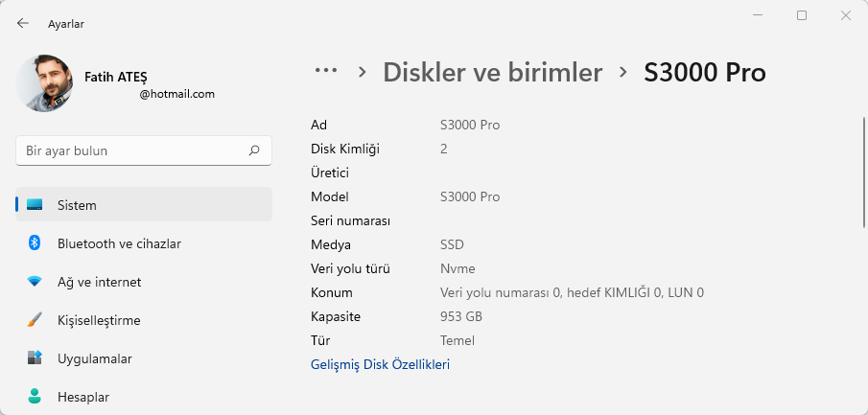Click the Uygulamalar apps icon
Viewport: 868px width, 415px height.
point(35,358)
